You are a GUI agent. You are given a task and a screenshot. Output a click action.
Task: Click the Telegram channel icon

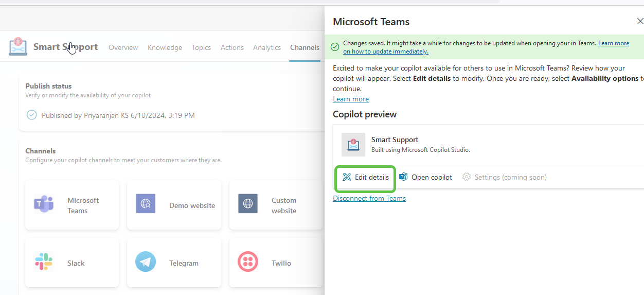tap(146, 262)
